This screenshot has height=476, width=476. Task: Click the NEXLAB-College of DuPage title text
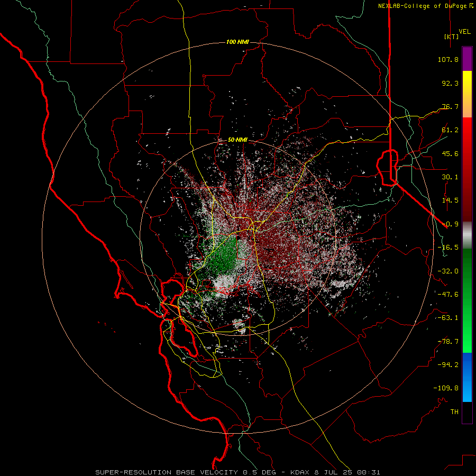click(x=423, y=6)
